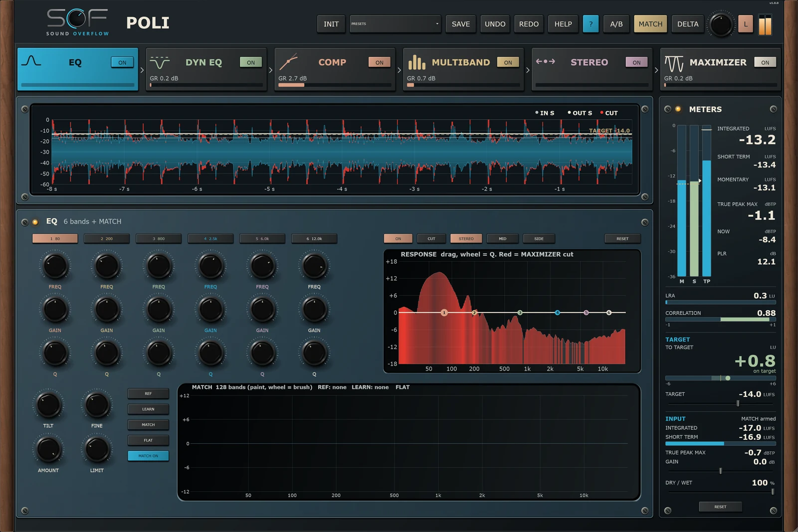Toggle the COMP module ON switch
Image resolution: width=798 pixels, height=532 pixels.
[x=380, y=62]
